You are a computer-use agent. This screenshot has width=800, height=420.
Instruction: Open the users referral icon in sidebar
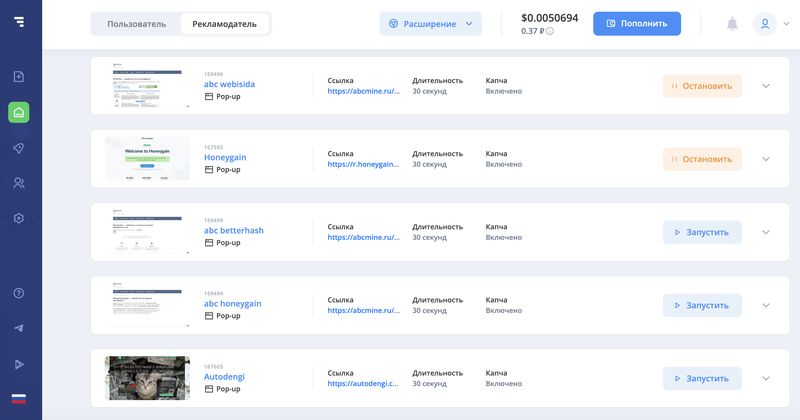pyautogui.click(x=19, y=183)
